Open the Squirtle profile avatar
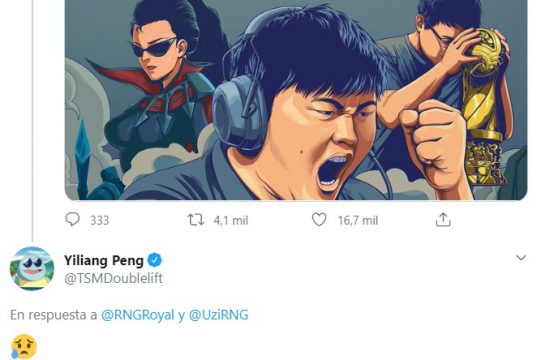Screen dimensions: 537x360 [32, 268]
